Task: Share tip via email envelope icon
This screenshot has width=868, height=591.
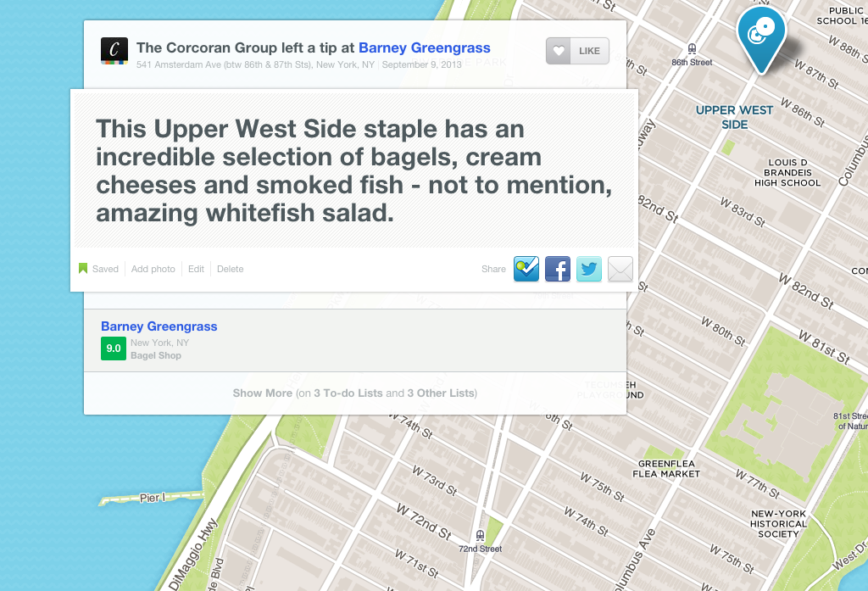Action: (620, 269)
